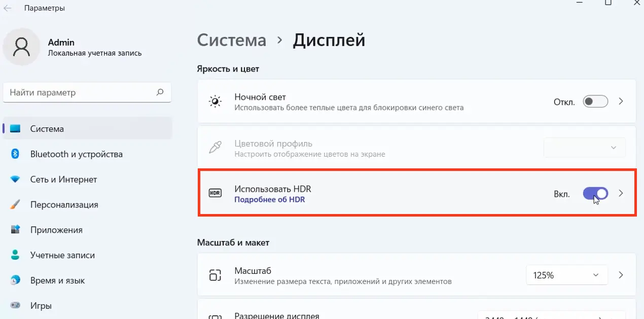Click the Найти параметр search field

pos(87,93)
